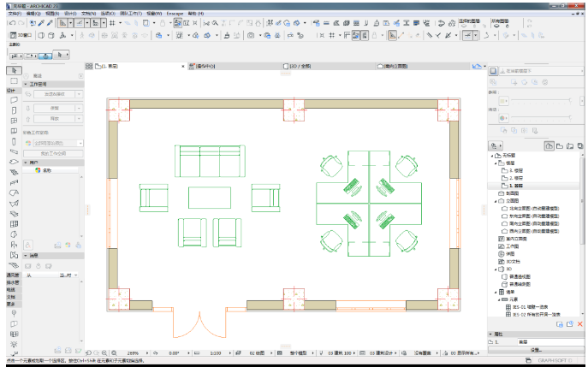Select the Railing tool in the toolbox

[14, 182]
